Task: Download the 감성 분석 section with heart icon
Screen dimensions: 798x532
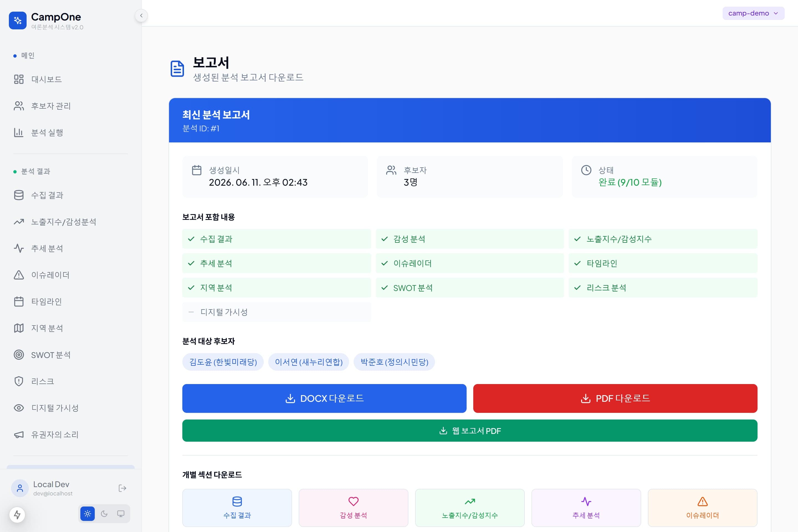Action: click(x=354, y=508)
